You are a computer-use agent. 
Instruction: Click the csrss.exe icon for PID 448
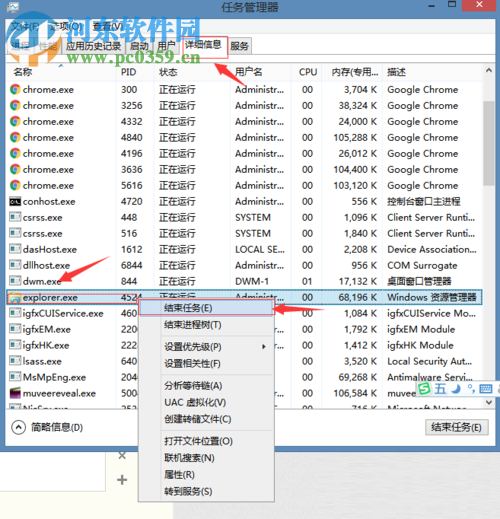pos(15,217)
